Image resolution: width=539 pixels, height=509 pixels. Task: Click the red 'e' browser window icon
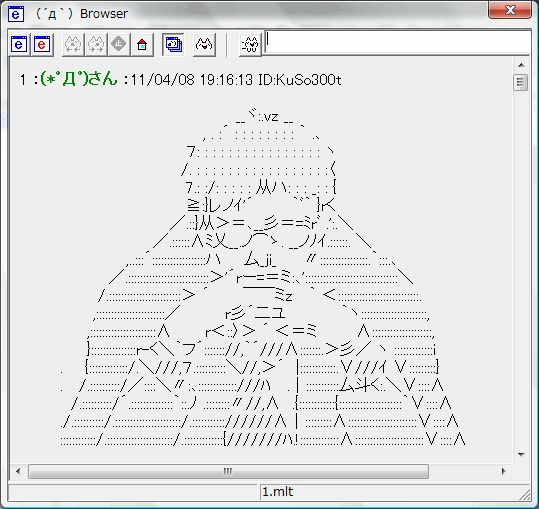(42, 44)
